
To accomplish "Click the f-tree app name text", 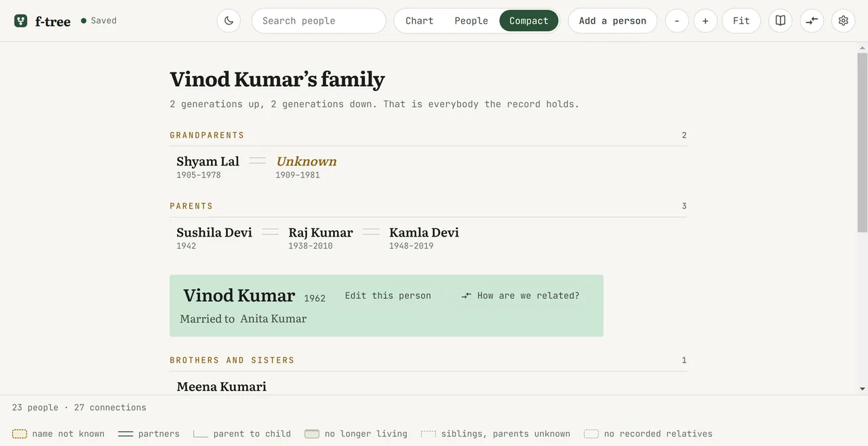I will (53, 21).
